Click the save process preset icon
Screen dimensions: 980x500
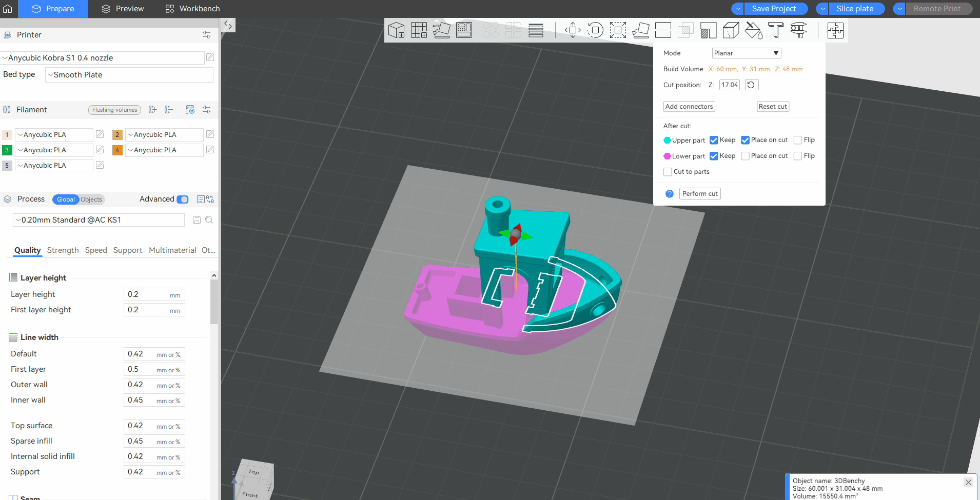tap(197, 219)
